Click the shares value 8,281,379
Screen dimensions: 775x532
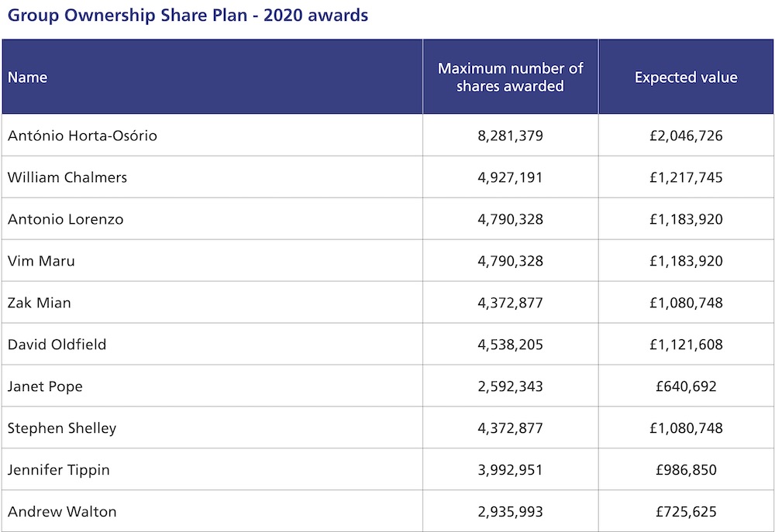point(510,136)
